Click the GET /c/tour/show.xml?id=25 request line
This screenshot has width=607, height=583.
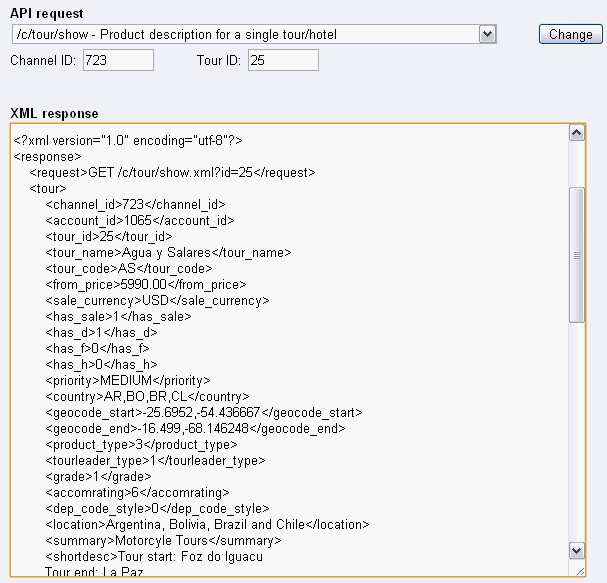point(172,172)
